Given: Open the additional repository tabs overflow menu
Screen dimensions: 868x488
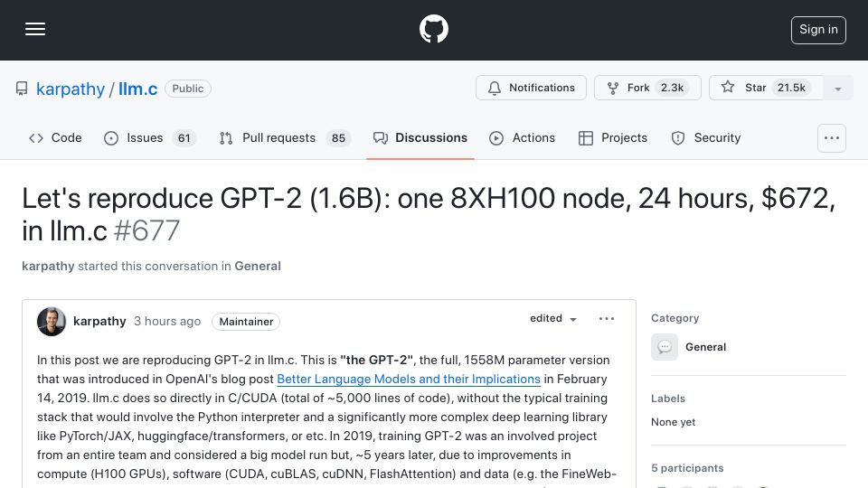Looking at the screenshot, I should [832, 137].
